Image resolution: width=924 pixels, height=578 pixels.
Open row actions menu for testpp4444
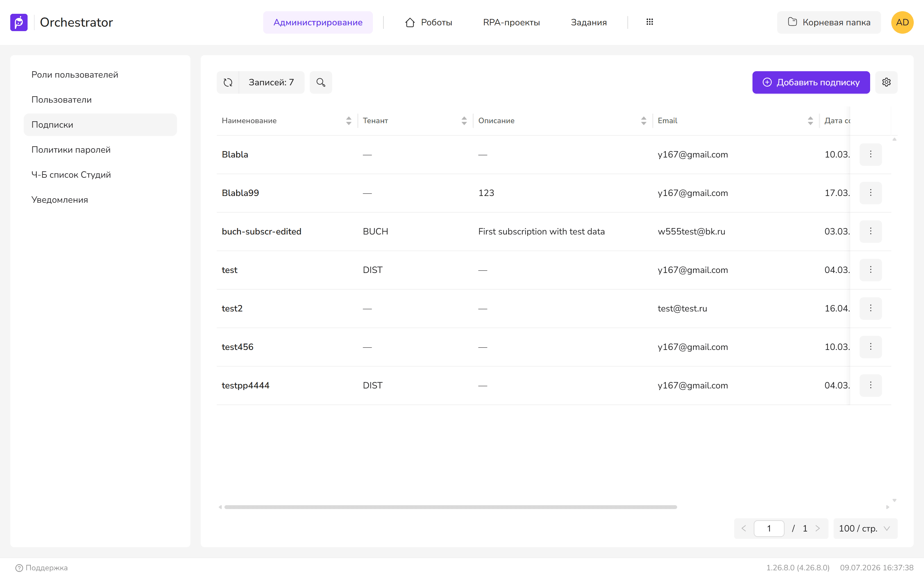(870, 385)
